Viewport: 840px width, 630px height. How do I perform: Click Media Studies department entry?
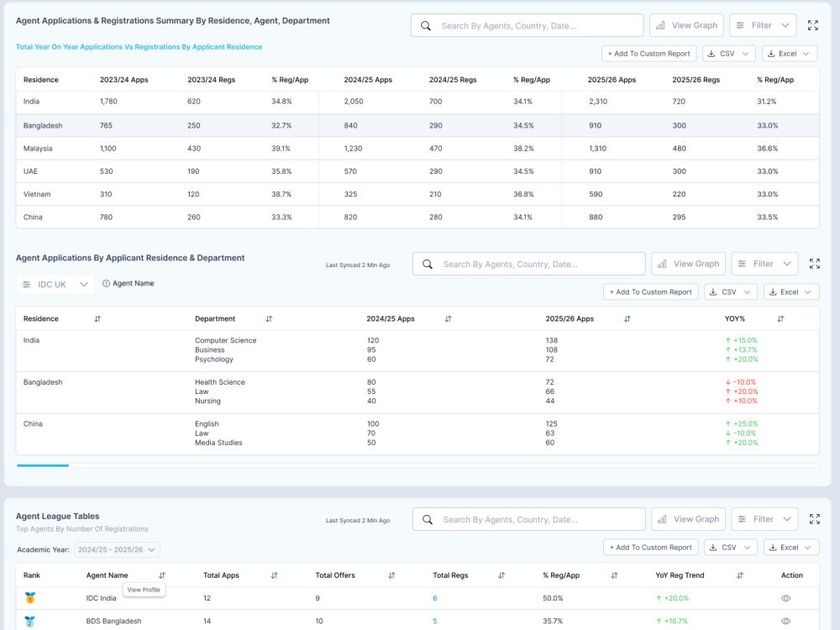coord(218,443)
